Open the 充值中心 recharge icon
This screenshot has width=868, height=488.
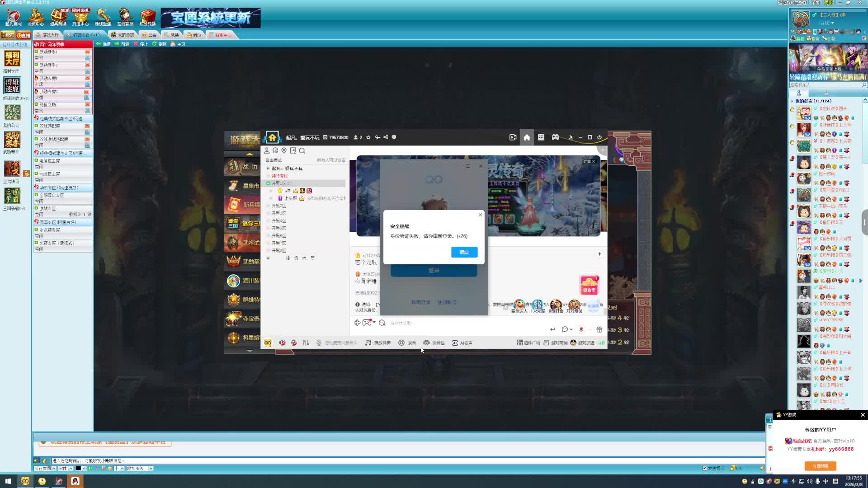pos(80,17)
